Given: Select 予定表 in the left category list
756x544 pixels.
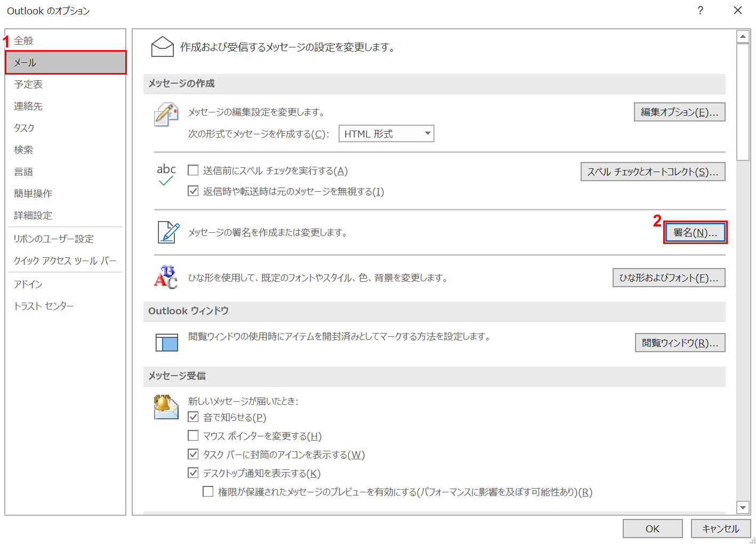Looking at the screenshot, I should pyautogui.click(x=28, y=84).
